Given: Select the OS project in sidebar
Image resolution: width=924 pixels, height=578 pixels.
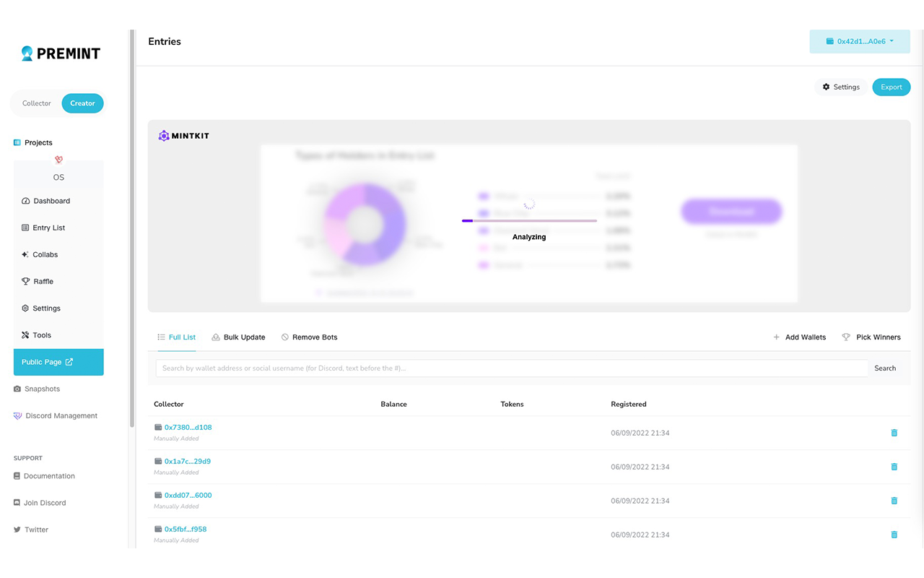Looking at the screenshot, I should pyautogui.click(x=58, y=177).
